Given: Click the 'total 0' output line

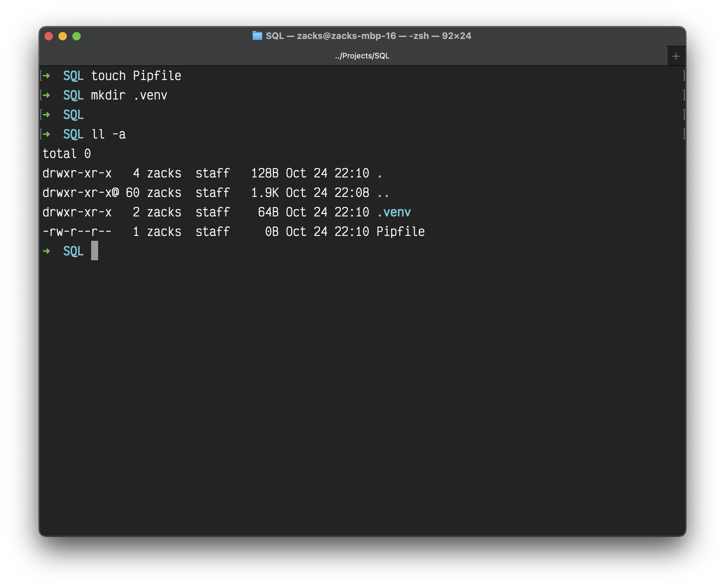Looking at the screenshot, I should click(66, 153).
